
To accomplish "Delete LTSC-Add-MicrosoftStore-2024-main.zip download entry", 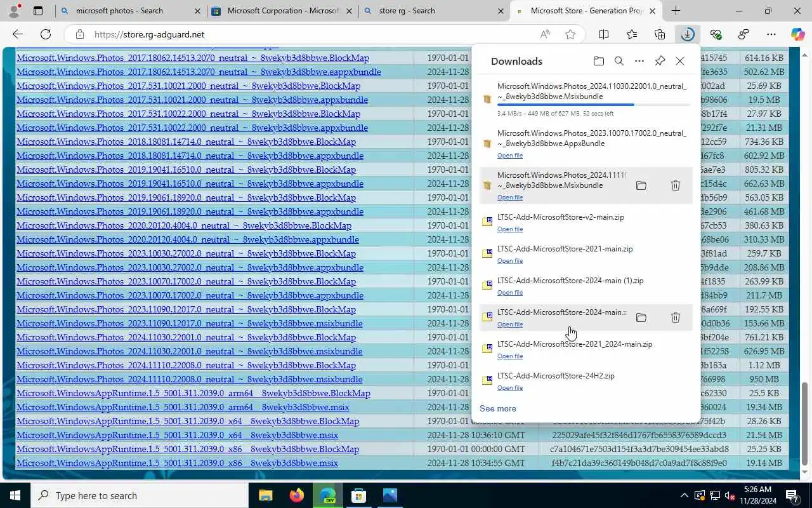I will tap(676, 317).
